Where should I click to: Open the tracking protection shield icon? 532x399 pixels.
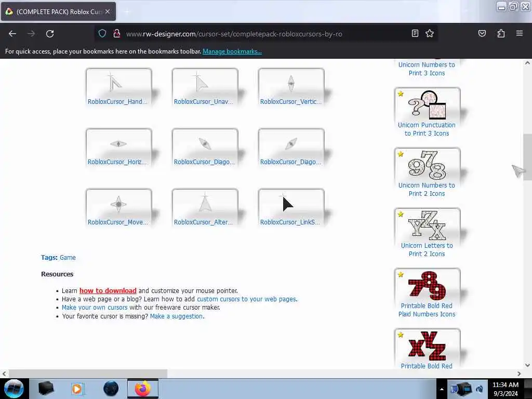click(102, 34)
